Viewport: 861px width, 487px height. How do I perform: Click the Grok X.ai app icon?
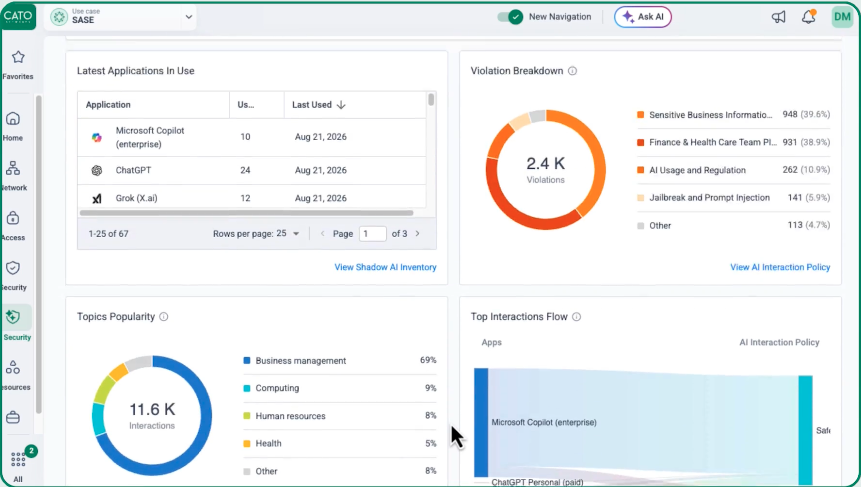[x=97, y=198]
